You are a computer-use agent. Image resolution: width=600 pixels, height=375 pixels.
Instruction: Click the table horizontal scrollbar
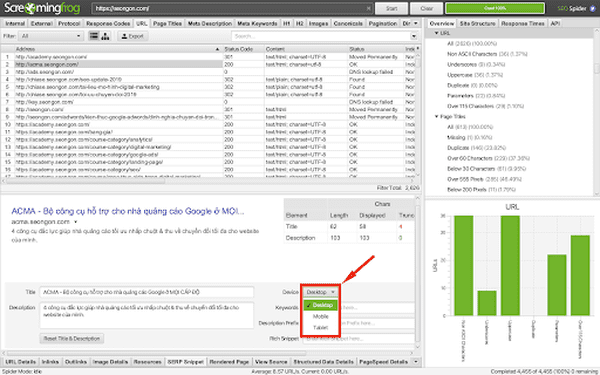(84, 181)
